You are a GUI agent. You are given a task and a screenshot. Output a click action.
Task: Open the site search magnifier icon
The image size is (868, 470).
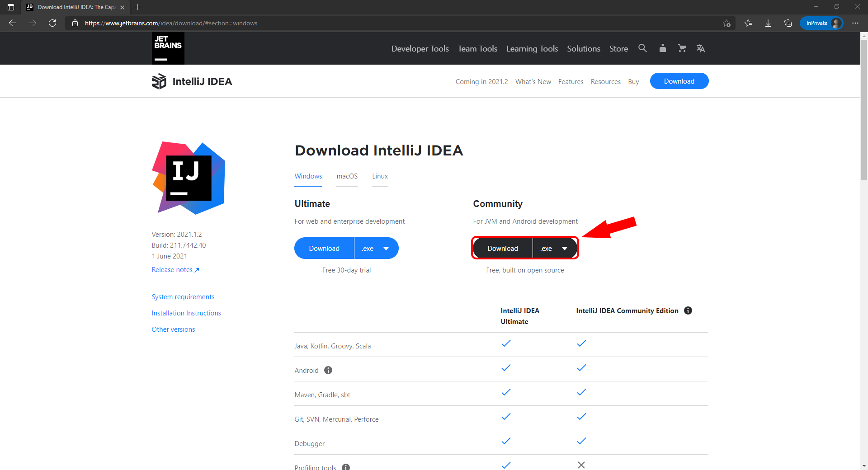[642, 48]
